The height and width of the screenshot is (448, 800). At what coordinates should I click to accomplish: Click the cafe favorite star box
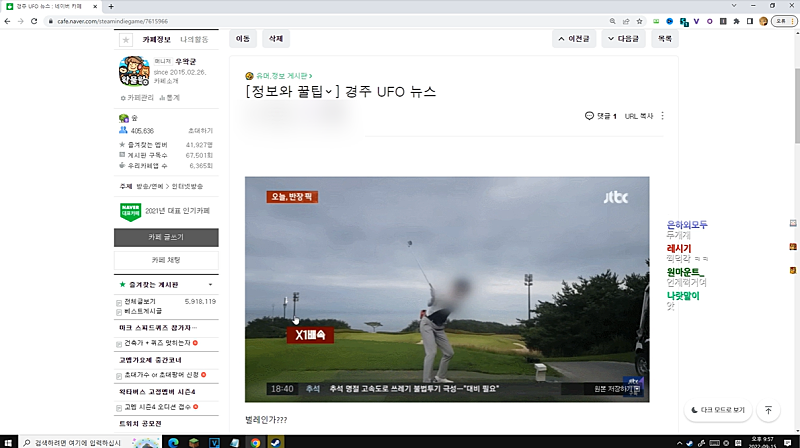[126, 39]
